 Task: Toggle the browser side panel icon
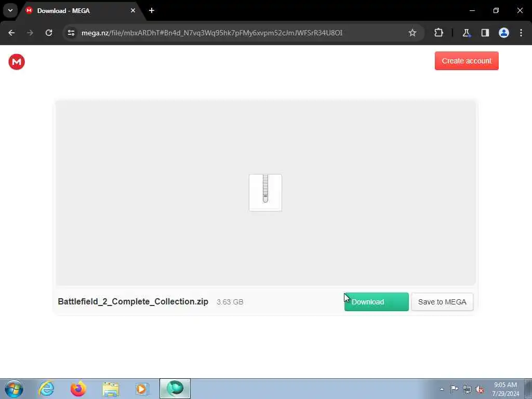[485, 33]
